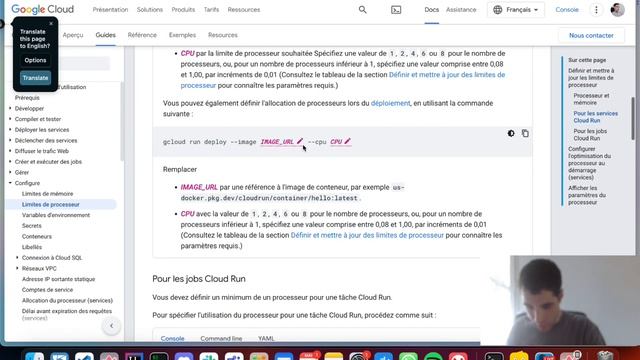
Task: Open Allocation du processeur (services) page
Action: pyautogui.click(x=67, y=300)
